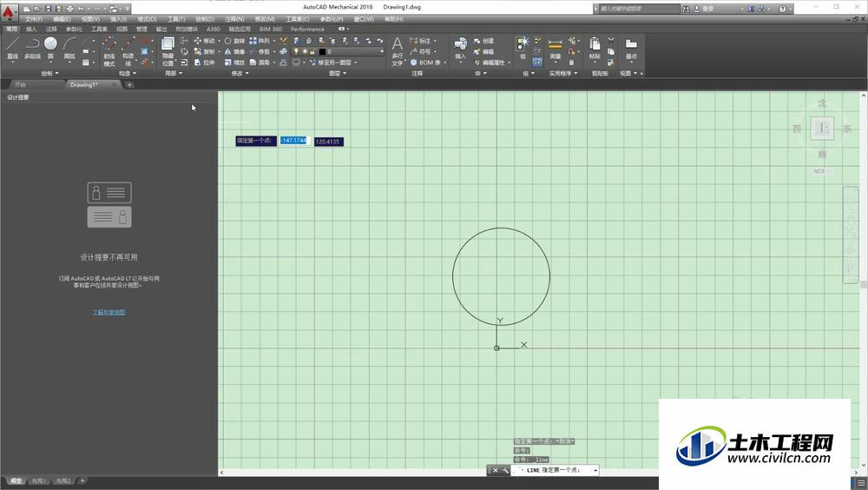Click the ViewCube top face
868x490 pixels.
tap(823, 129)
